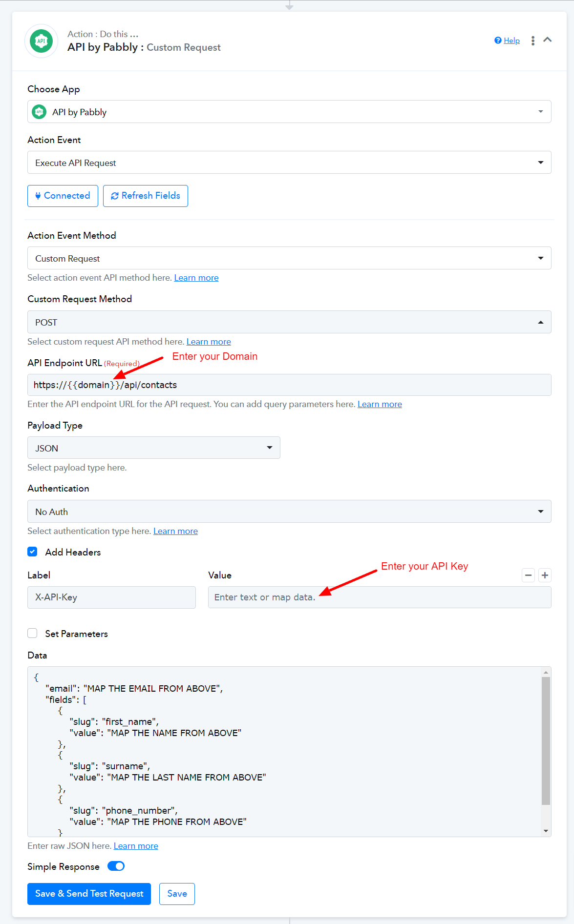Click the Data box scrollbar down arrow
The image size is (574, 924).
(546, 831)
